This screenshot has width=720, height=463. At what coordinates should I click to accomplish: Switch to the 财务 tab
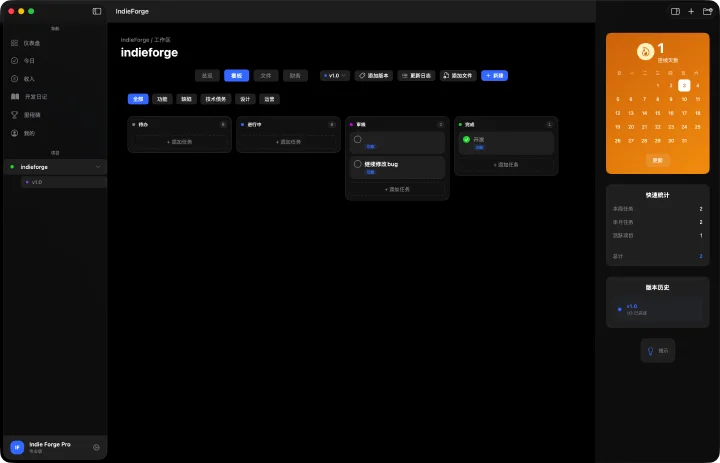coord(295,76)
